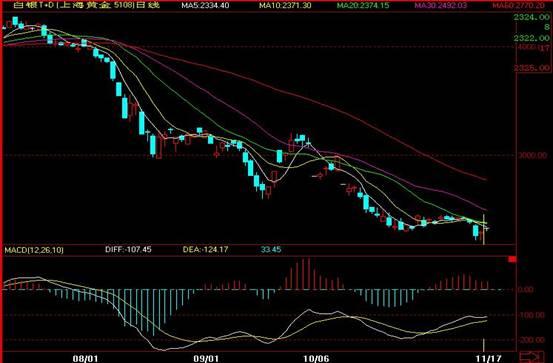Click the green MA20:2374.15 label
This screenshot has width=553, height=363.
[363, 5]
